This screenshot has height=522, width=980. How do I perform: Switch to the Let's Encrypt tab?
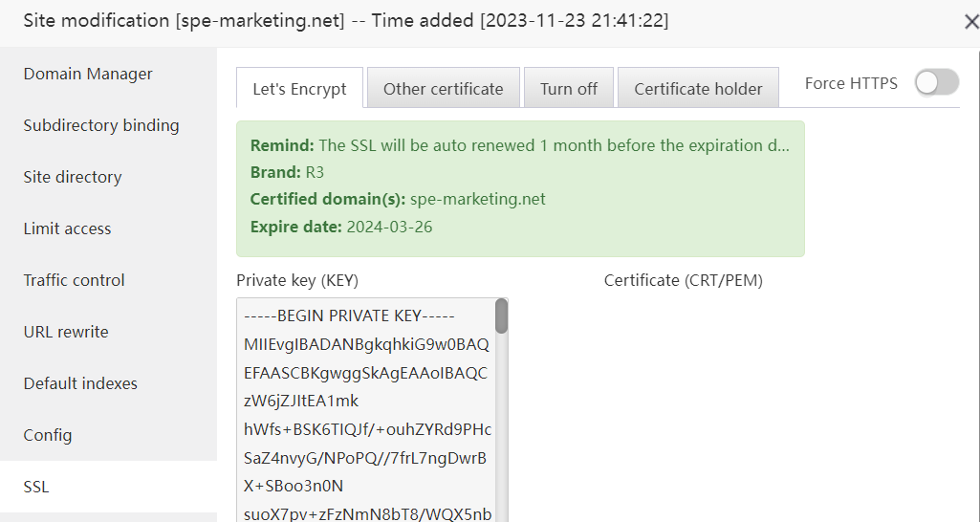click(299, 89)
